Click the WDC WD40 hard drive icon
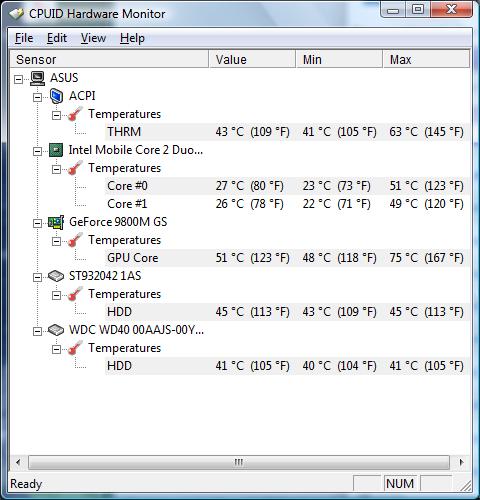 (56, 330)
